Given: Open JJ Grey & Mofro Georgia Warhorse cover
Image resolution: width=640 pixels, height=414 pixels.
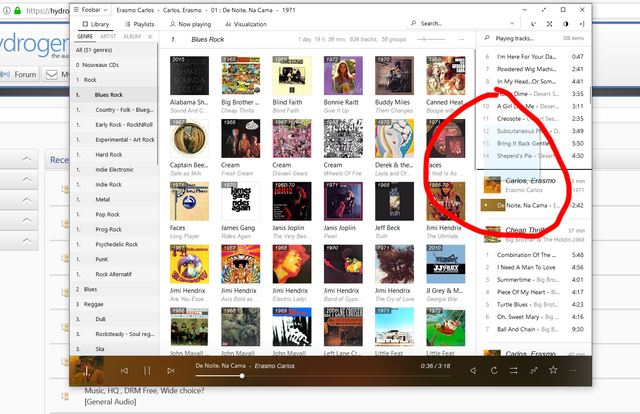Looking at the screenshot, I should click(446, 264).
